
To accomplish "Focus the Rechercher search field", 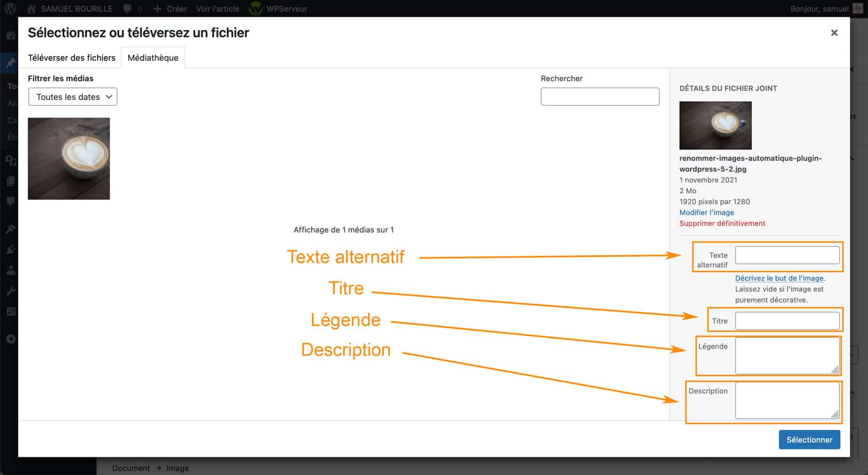I will [599, 97].
